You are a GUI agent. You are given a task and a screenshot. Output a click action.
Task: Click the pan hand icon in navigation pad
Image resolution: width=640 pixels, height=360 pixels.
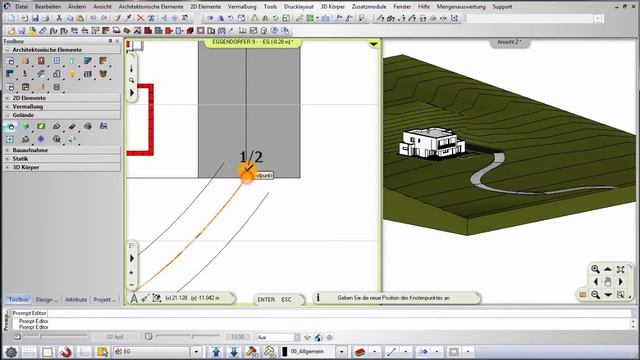pos(608,282)
